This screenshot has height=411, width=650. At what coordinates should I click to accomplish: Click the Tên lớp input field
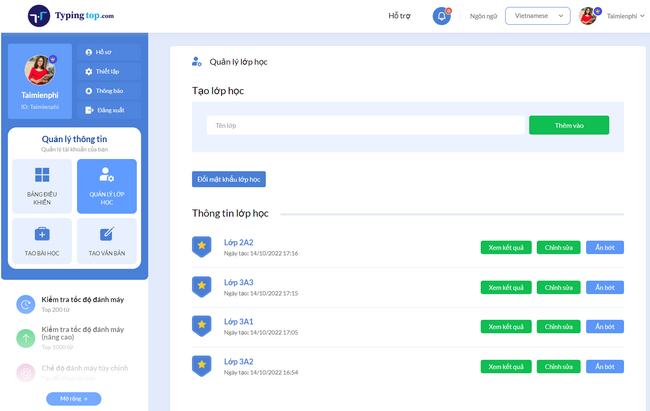pyautogui.click(x=365, y=125)
